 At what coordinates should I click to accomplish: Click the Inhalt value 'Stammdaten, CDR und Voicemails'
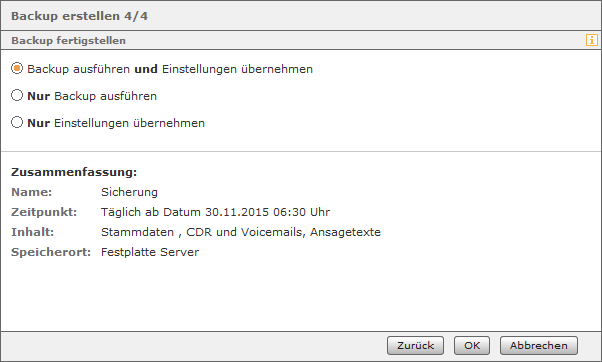(241, 232)
